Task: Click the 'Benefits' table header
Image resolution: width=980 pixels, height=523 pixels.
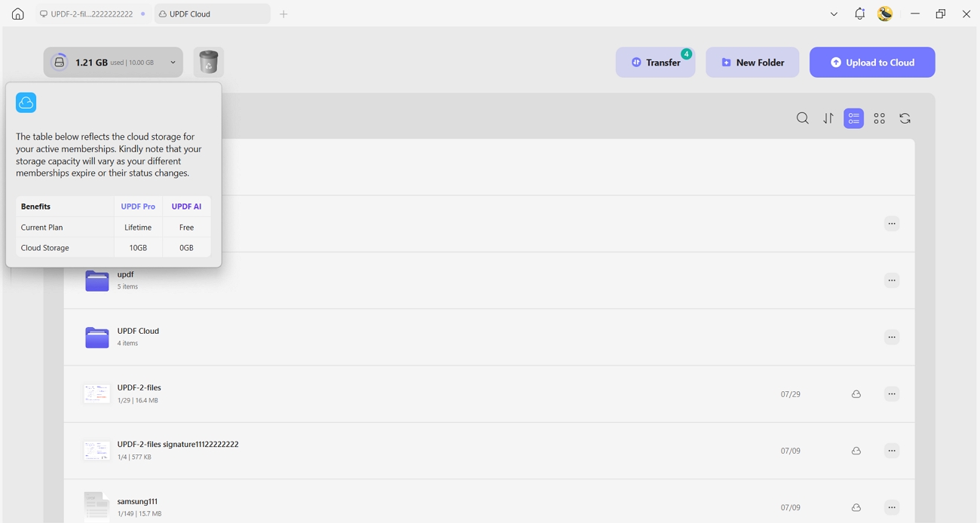Action: (x=35, y=206)
